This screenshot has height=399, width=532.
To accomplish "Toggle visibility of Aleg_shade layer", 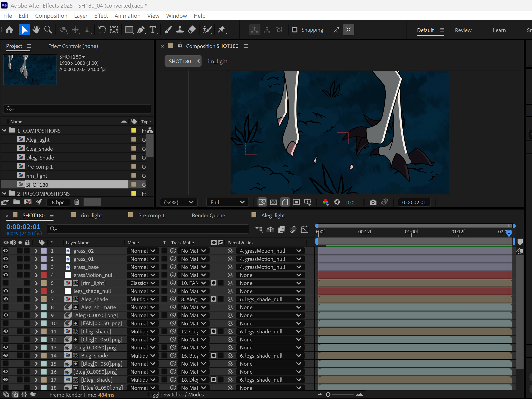I will [6, 299].
